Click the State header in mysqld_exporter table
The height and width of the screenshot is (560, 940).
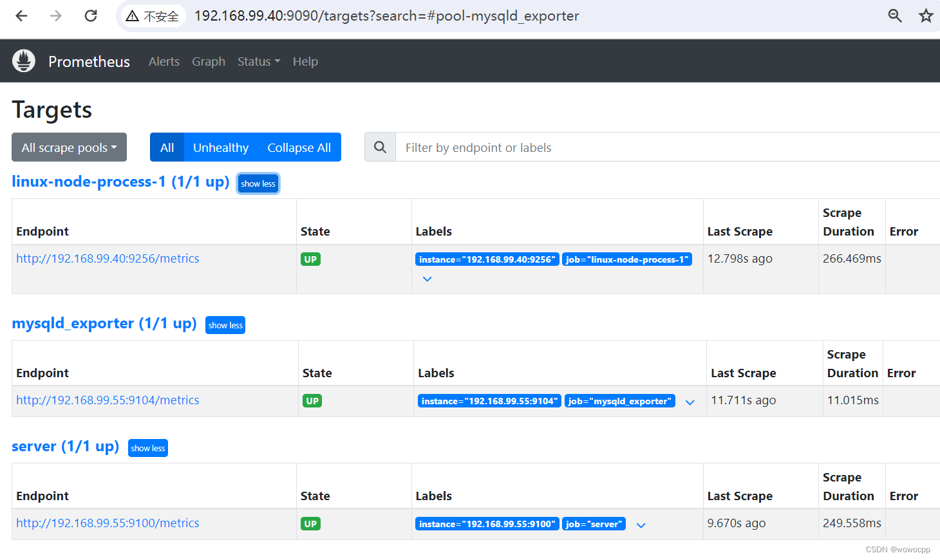pos(317,373)
